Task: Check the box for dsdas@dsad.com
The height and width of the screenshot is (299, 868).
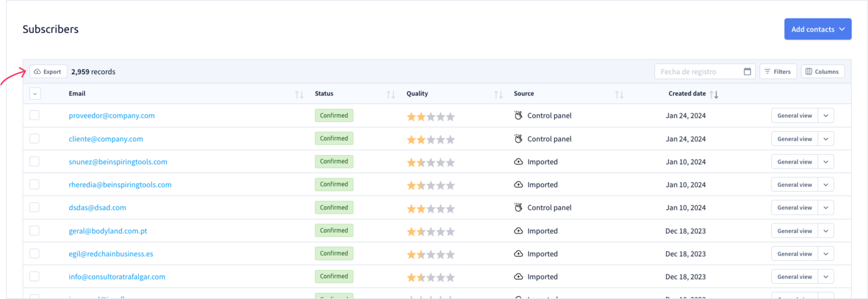Action: (35, 207)
